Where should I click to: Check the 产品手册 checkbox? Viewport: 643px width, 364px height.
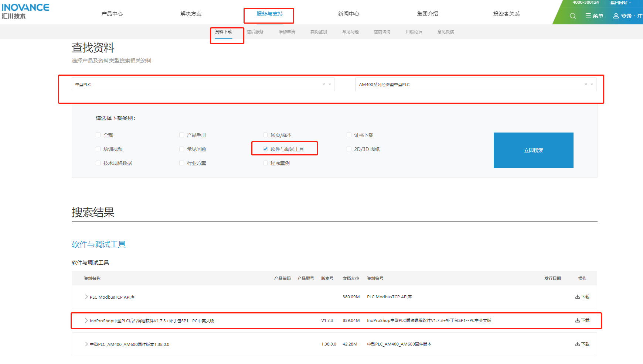(181, 135)
